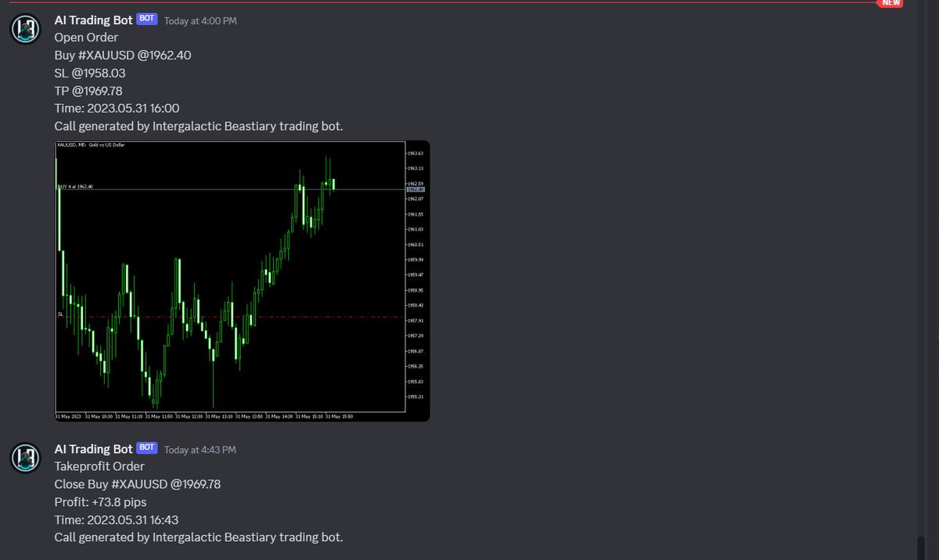Select the Open Order message text
The image size is (939, 560).
[86, 37]
